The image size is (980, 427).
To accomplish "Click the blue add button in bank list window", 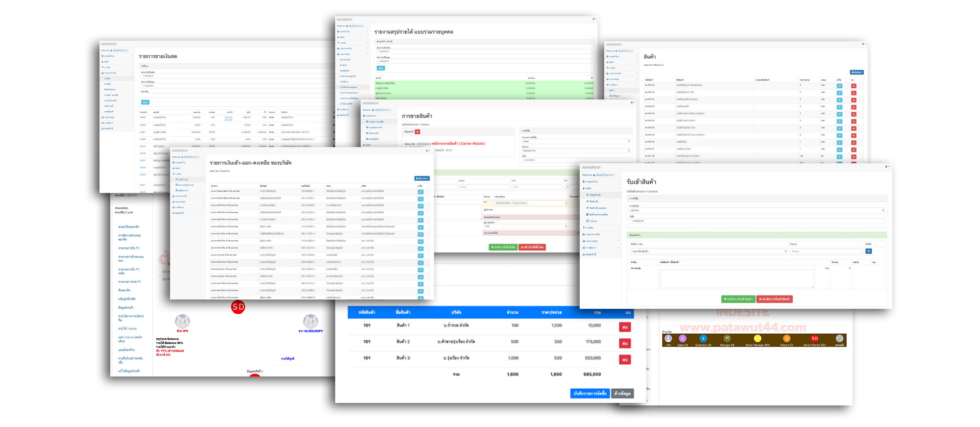I will [422, 178].
